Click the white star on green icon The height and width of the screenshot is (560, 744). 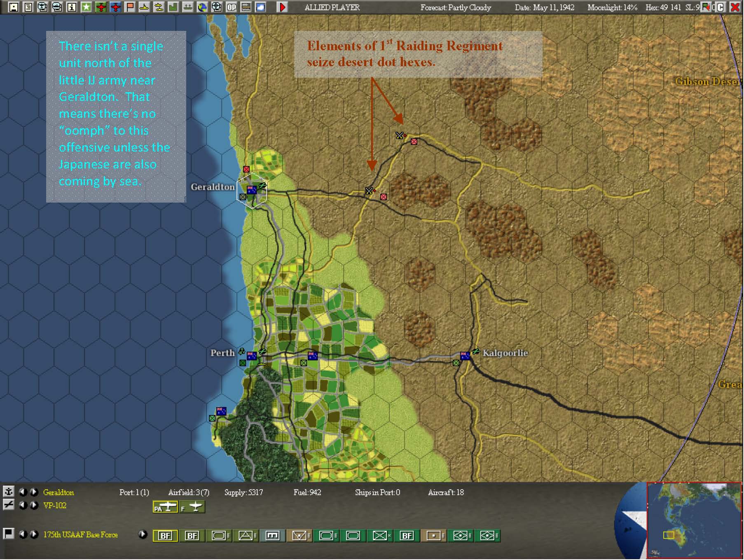(x=86, y=7)
